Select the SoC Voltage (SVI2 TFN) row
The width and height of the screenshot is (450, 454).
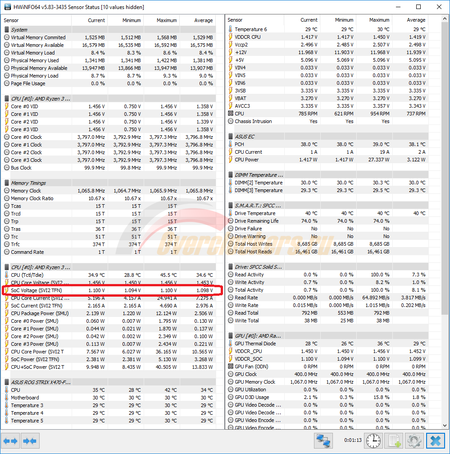109,290
